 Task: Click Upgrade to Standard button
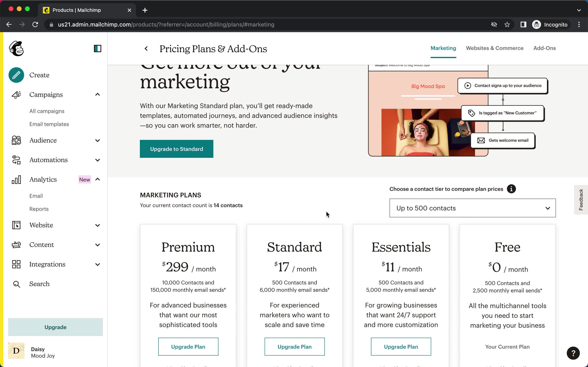177,149
